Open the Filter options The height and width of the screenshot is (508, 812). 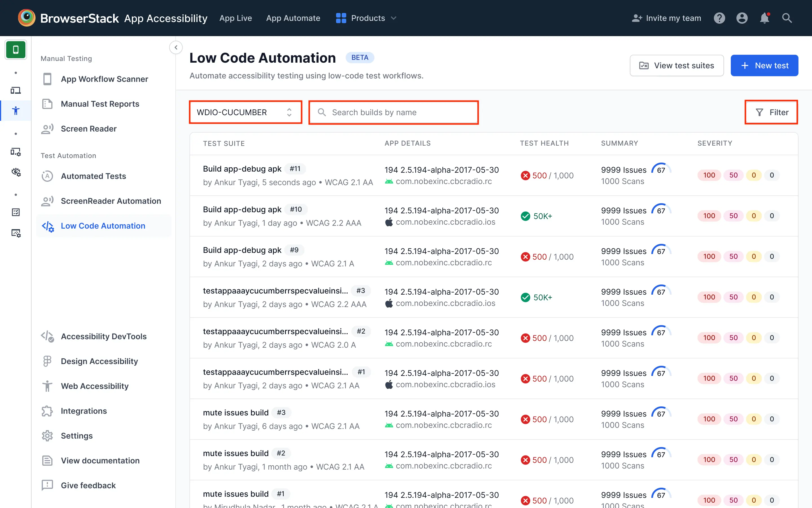pos(771,112)
